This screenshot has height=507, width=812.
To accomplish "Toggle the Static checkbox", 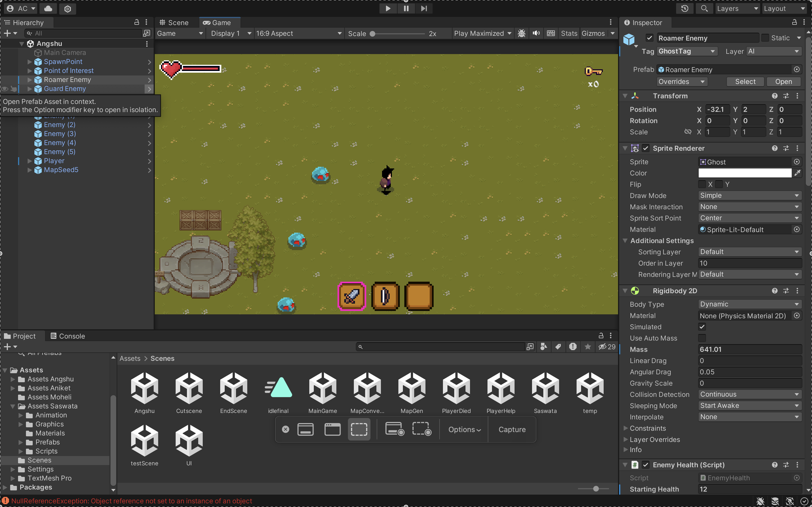I will coord(765,38).
